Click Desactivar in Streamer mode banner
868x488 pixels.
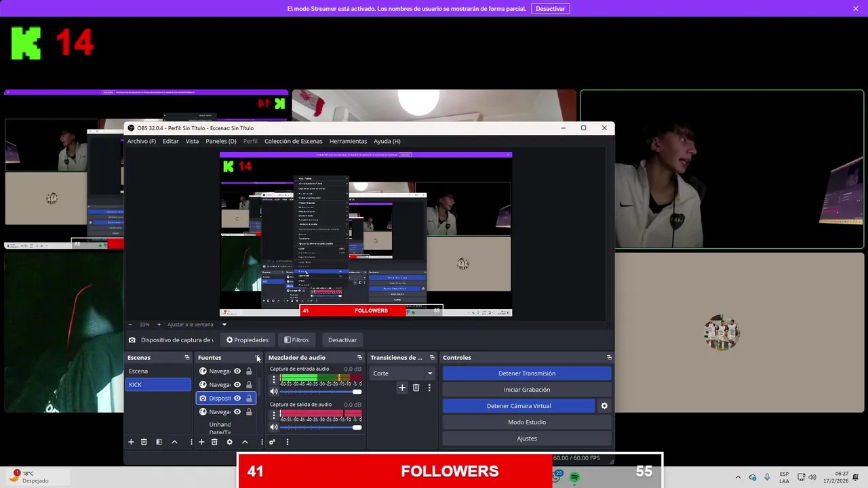click(550, 9)
